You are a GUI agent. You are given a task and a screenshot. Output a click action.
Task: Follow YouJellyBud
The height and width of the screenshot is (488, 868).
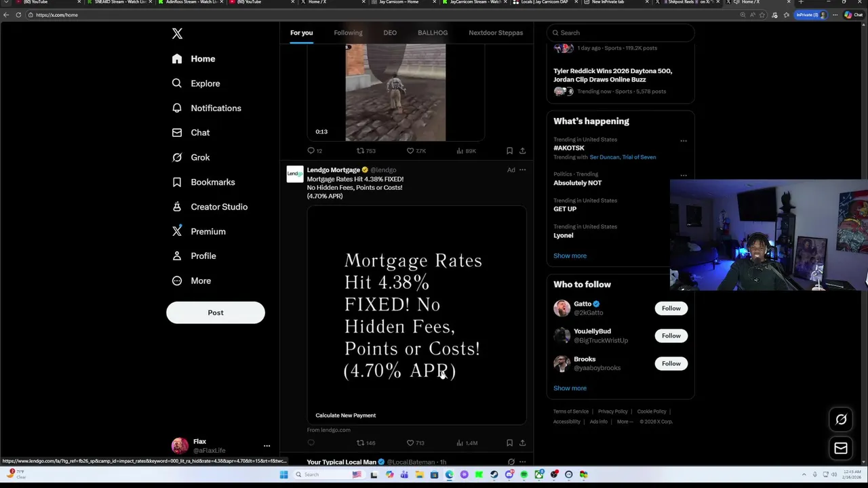(671, 335)
